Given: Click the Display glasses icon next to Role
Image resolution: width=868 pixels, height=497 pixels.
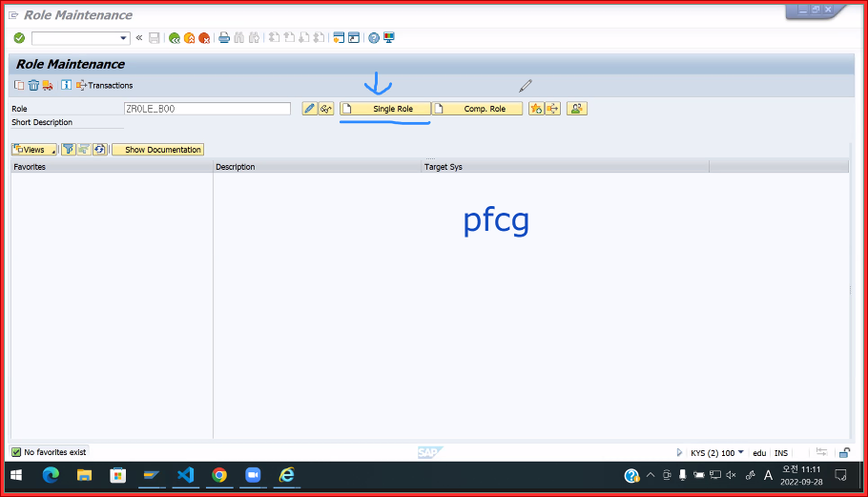Looking at the screenshot, I should [326, 109].
